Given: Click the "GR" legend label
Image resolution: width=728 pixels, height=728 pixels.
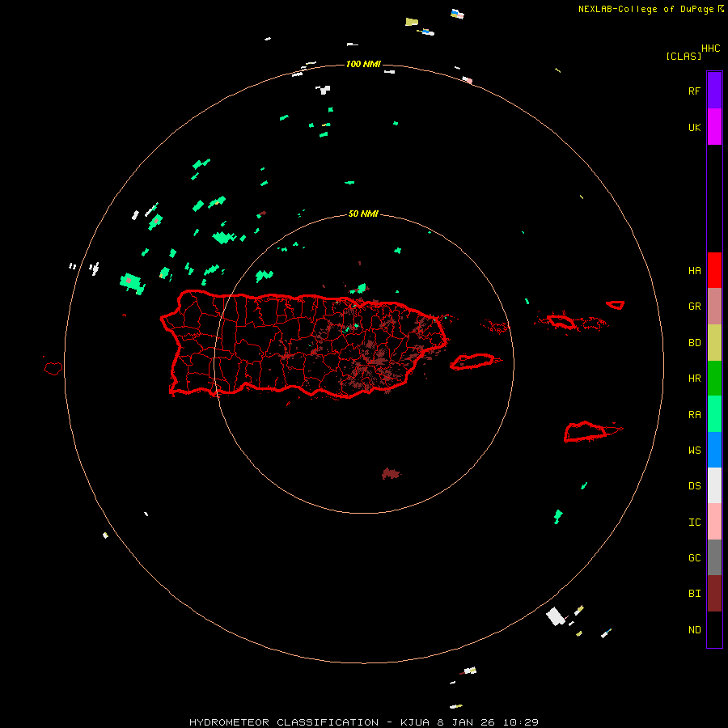Looking at the screenshot, I should click(x=694, y=307).
